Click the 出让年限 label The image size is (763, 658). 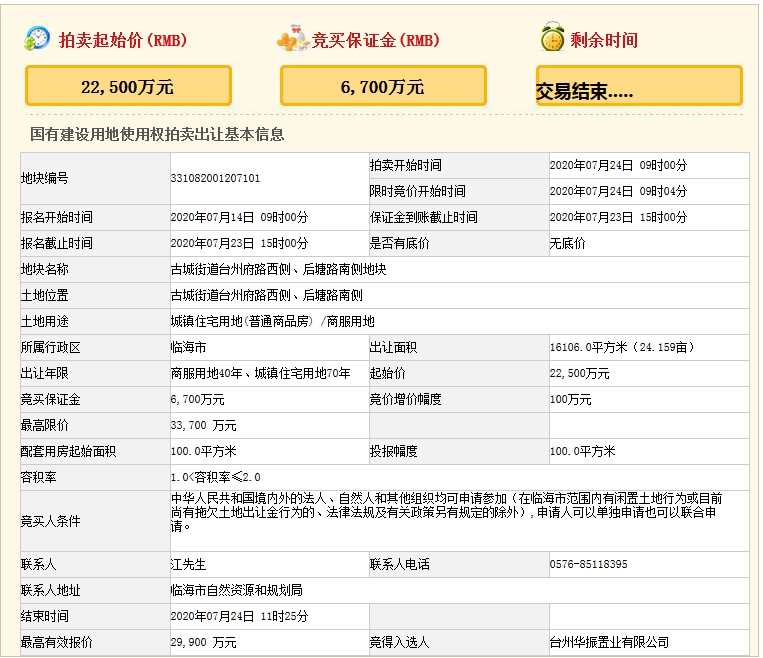coord(44,373)
